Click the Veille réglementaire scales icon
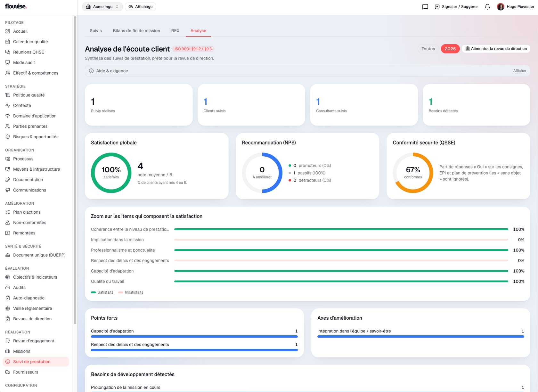 tap(8, 308)
